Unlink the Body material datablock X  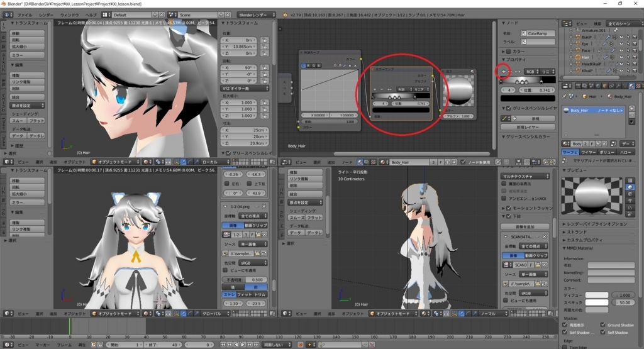point(604,144)
